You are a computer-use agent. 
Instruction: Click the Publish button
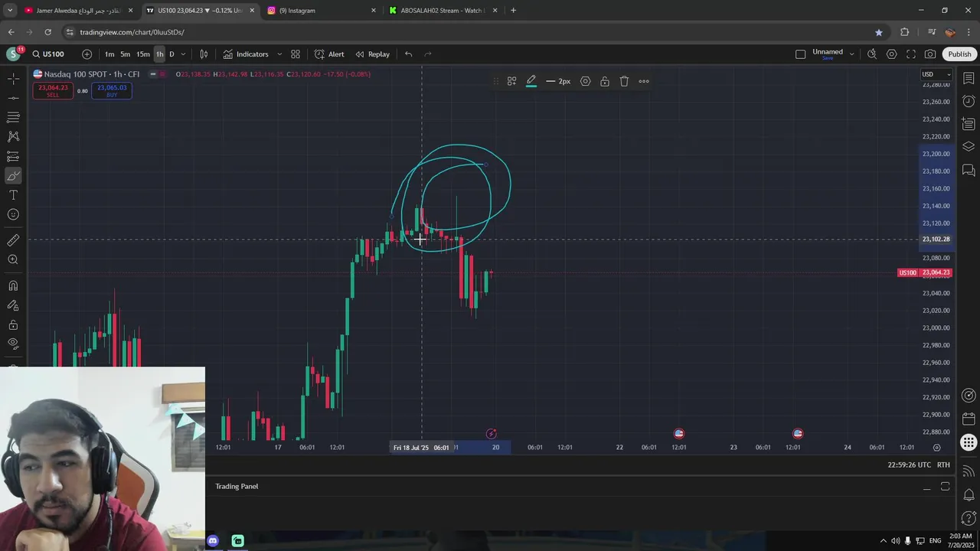click(x=959, y=54)
